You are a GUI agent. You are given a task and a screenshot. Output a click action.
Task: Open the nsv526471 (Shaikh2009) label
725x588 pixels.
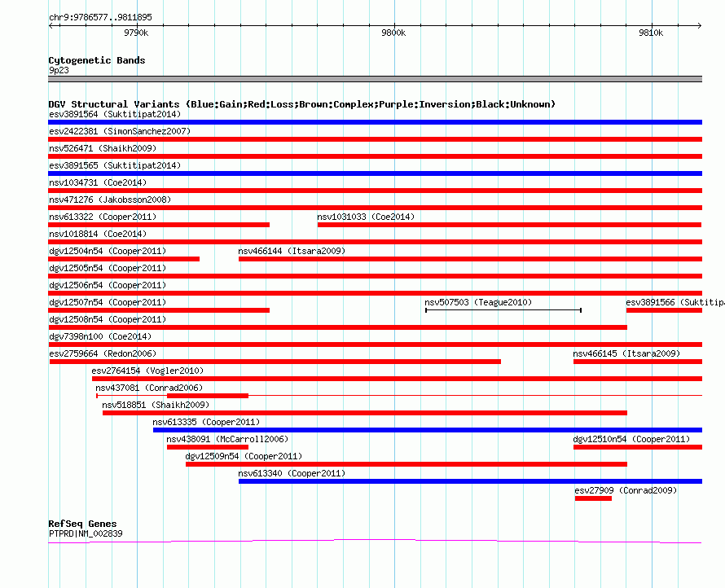[x=103, y=148]
